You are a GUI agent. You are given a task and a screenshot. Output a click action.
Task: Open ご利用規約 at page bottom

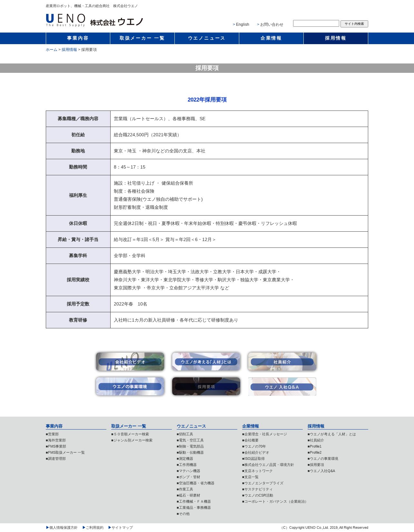(93, 528)
